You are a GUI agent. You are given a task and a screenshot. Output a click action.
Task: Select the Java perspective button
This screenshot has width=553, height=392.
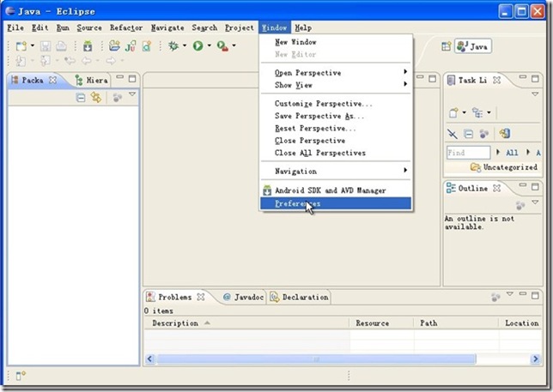pyautogui.click(x=473, y=46)
